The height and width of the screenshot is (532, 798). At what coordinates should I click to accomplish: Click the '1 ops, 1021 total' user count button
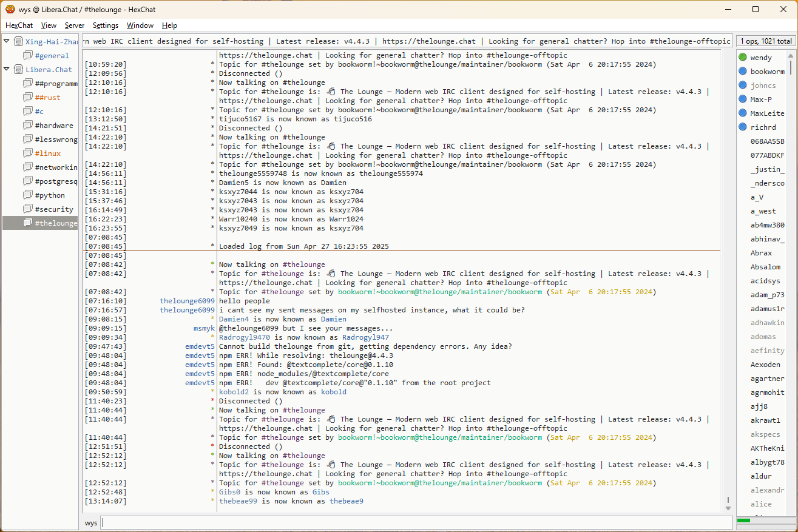(765, 41)
